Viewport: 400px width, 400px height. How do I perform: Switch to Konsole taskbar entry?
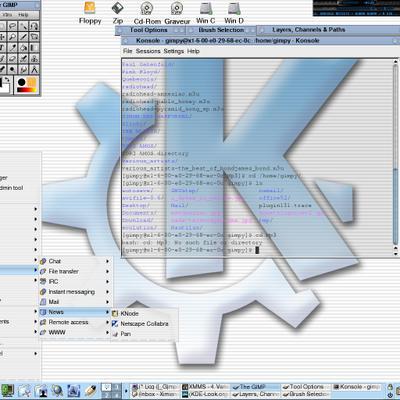pos(357,387)
